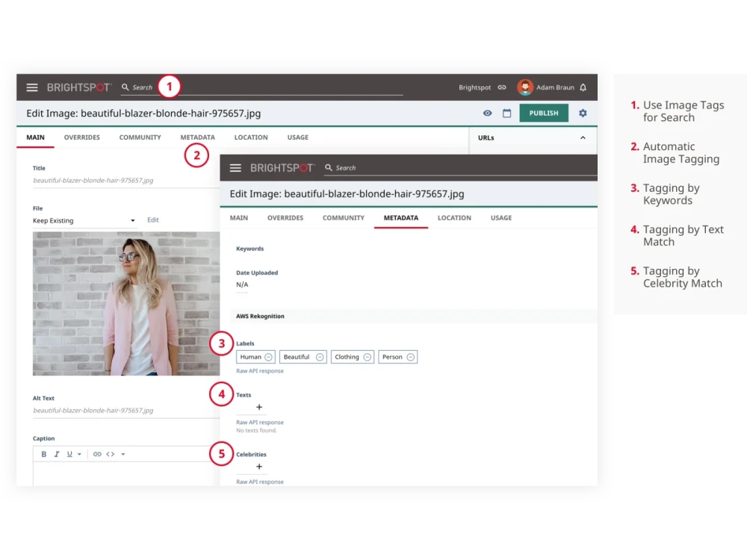
Task: Click the PUBLISH button
Action: pos(543,113)
